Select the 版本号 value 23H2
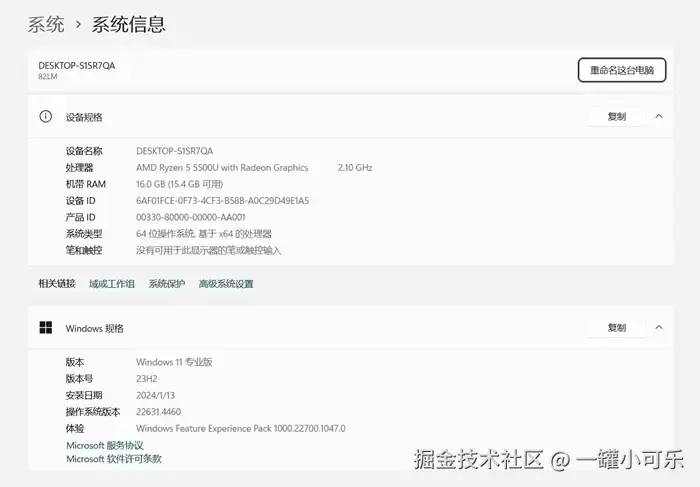The height and width of the screenshot is (487, 700). pos(147,379)
